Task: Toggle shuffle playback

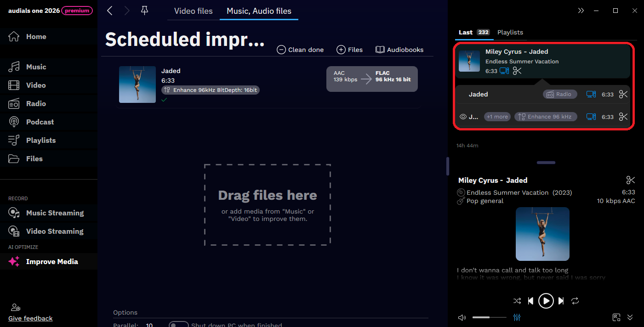Action: (517, 301)
